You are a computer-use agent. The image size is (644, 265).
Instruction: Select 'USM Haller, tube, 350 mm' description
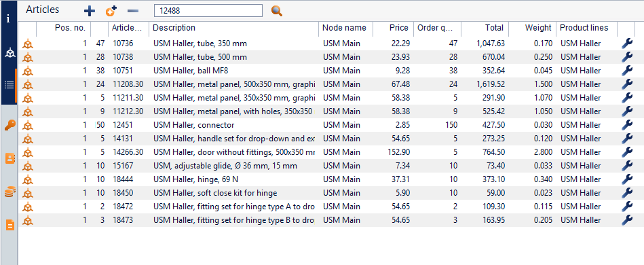200,43
